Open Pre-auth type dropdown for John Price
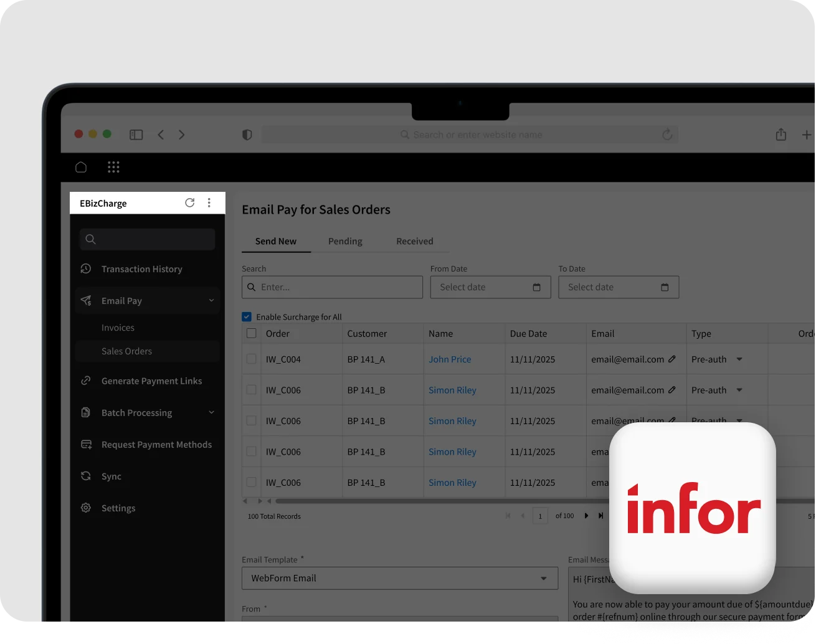This screenshot has height=644, width=816. [739, 359]
